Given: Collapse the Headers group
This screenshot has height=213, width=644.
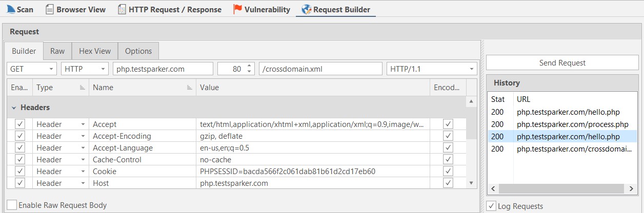Looking at the screenshot, I should pos(13,108).
